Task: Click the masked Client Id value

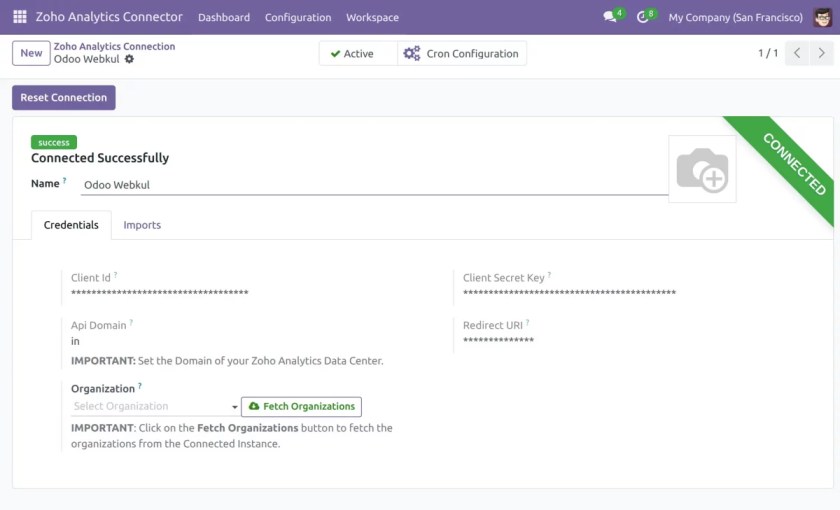Action: tap(160, 293)
